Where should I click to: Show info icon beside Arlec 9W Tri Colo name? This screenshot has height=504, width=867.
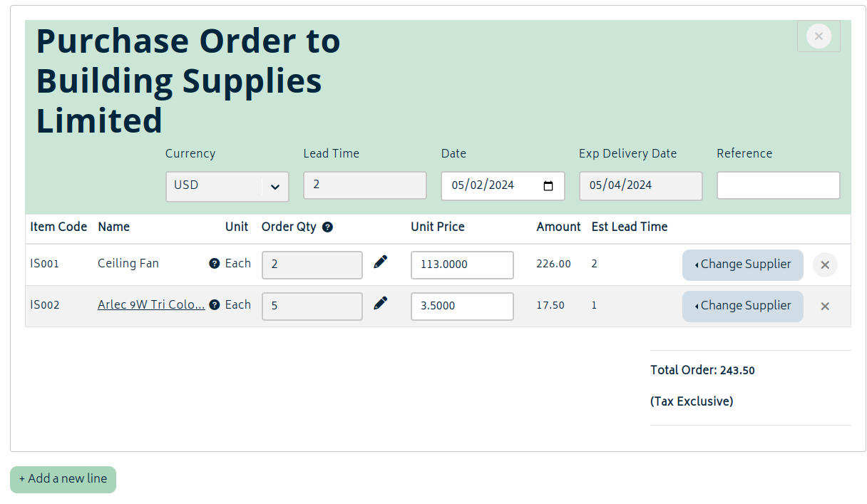tap(214, 305)
